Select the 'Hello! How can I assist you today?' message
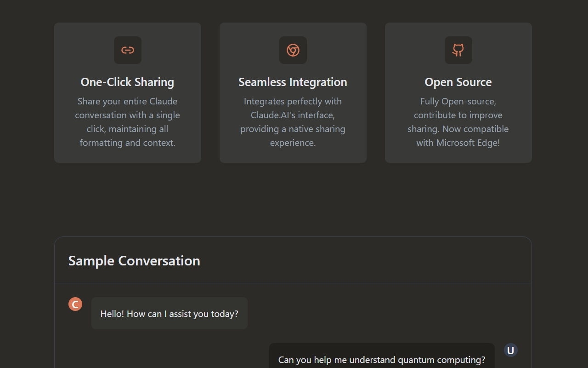The width and height of the screenshot is (588, 368). [x=169, y=314]
